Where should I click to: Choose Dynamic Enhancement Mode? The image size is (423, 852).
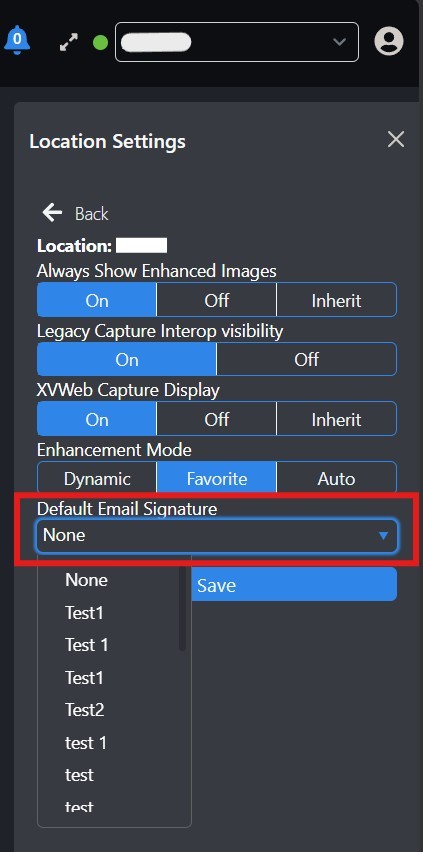97,478
